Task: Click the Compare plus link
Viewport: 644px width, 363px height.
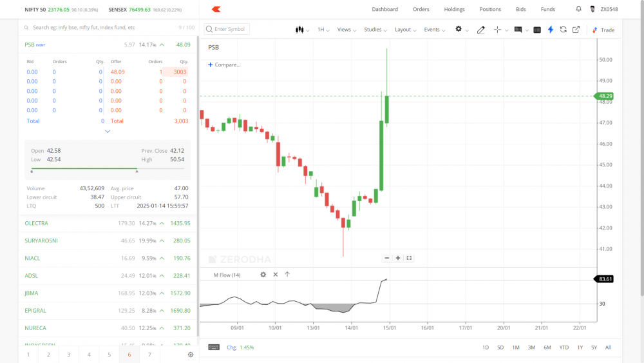Action: pyautogui.click(x=224, y=64)
